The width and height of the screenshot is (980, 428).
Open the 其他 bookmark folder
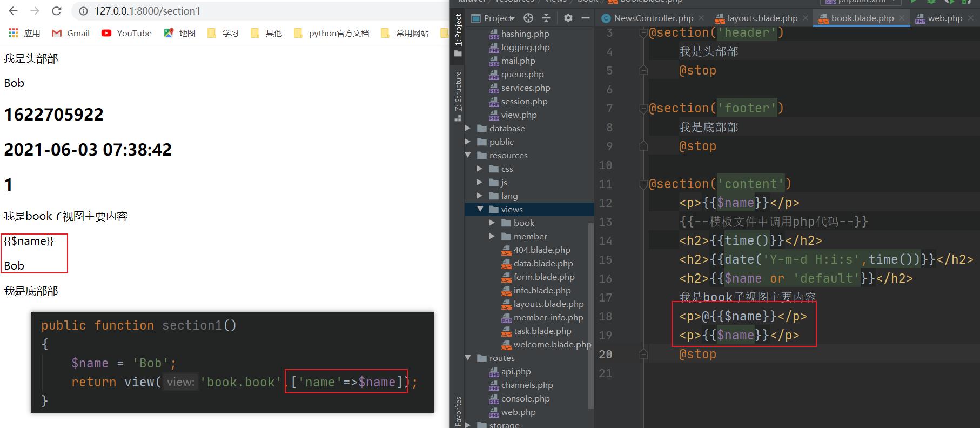tap(266, 33)
